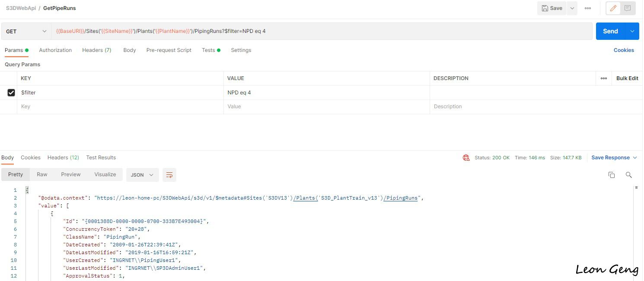Open the Headers (7) request tab

click(x=97, y=50)
